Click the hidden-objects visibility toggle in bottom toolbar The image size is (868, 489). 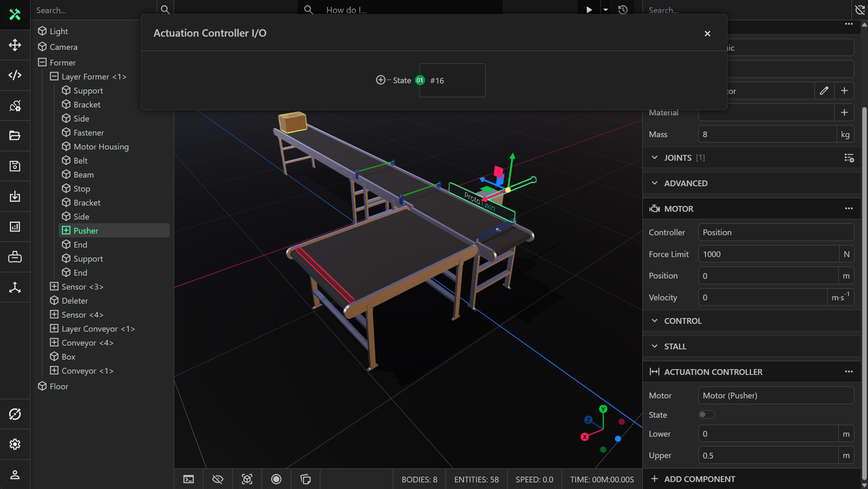pyautogui.click(x=218, y=479)
